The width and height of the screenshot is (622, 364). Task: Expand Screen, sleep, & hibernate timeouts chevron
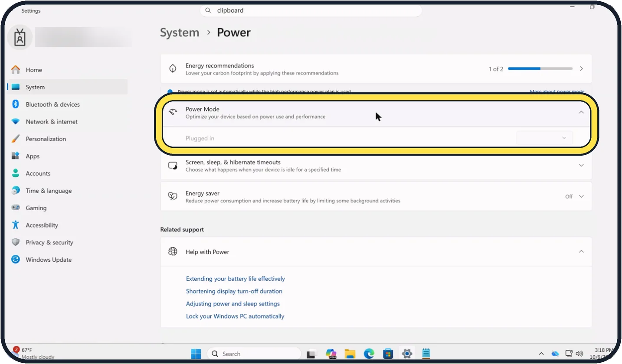coord(582,166)
